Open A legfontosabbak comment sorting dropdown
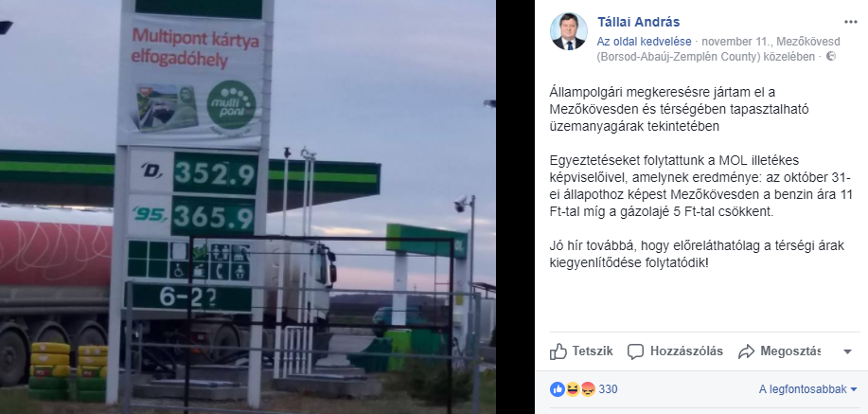The image size is (868, 414). (x=807, y=389)
